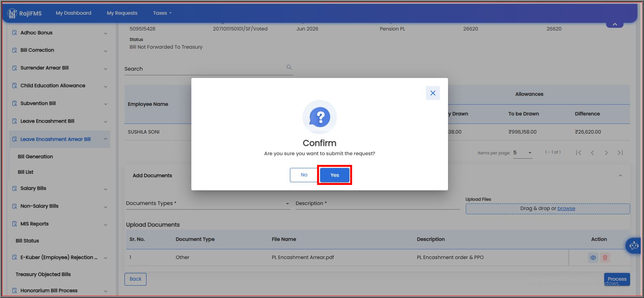The height and width of the screenshot is (298, 644).
Task: Expand the Surrender Arrear Bill menu
Action: (106, 69)
